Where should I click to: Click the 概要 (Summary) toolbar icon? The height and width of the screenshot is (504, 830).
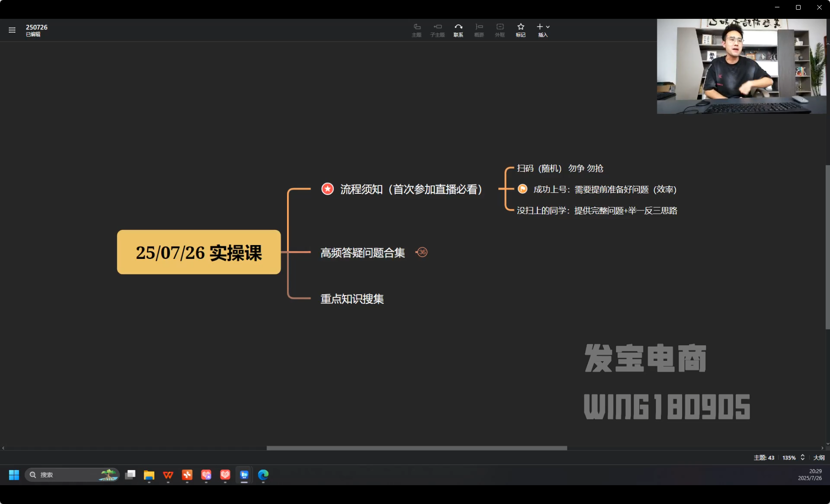479,30
